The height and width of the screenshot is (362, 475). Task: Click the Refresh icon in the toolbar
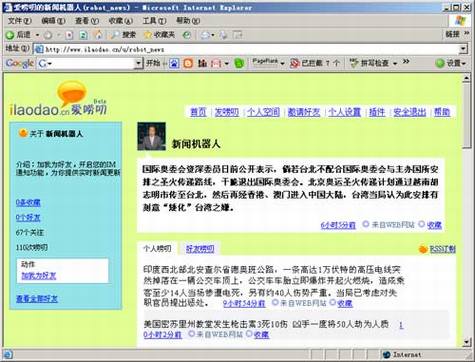pos(83,35)
